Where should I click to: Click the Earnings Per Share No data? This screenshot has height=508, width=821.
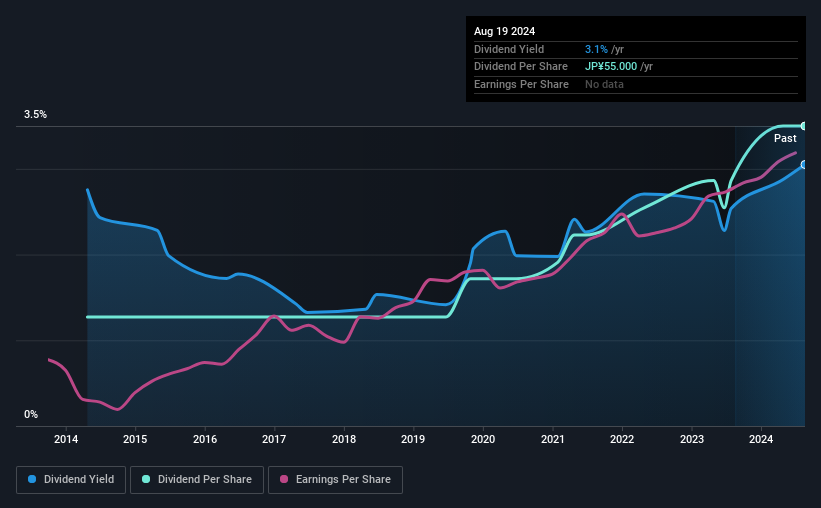pyautogui.click(x=604, y=84)
